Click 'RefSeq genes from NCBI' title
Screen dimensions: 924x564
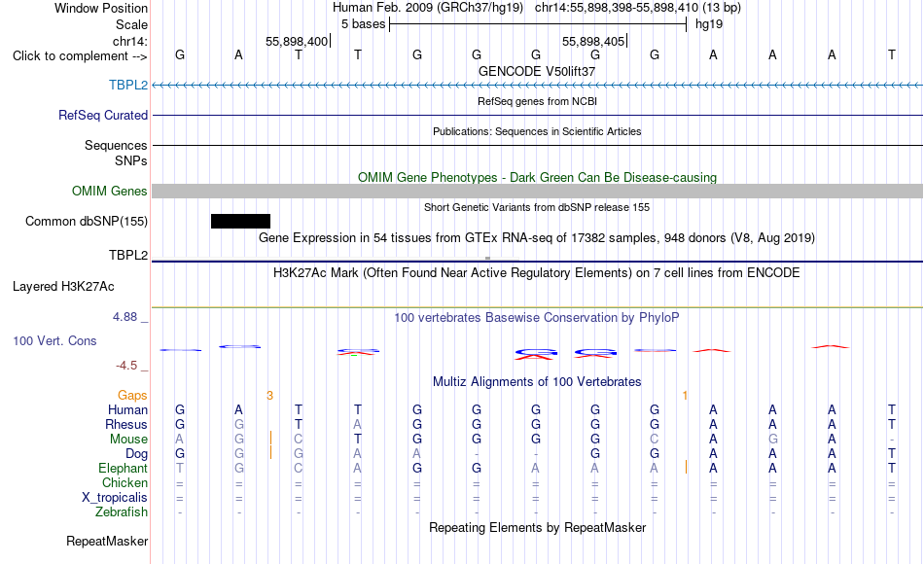[x=537, y=101]
